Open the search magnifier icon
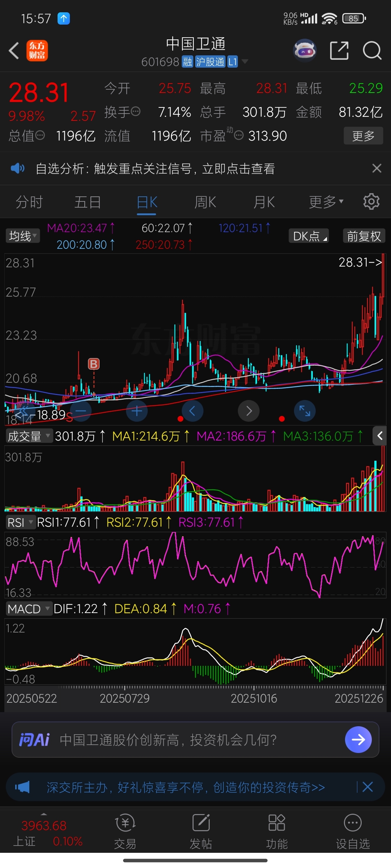Screen dimensions: 391x868 click(x=372, y=51)
